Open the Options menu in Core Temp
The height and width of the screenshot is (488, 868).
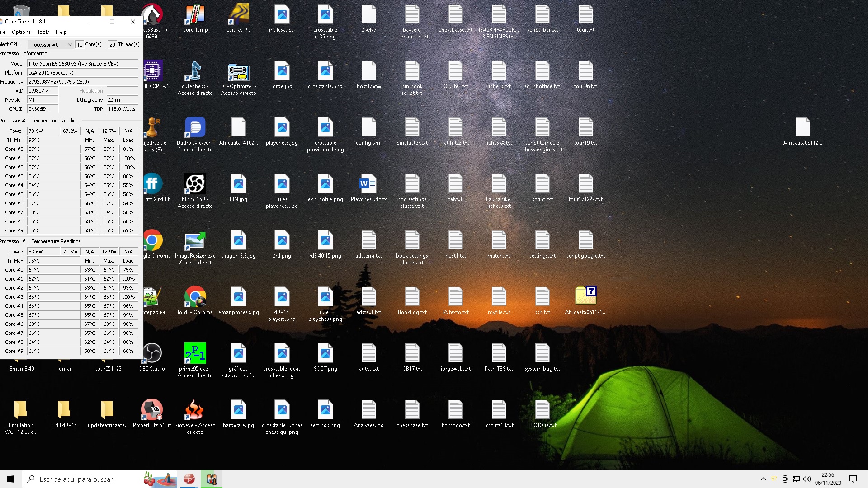21,32
